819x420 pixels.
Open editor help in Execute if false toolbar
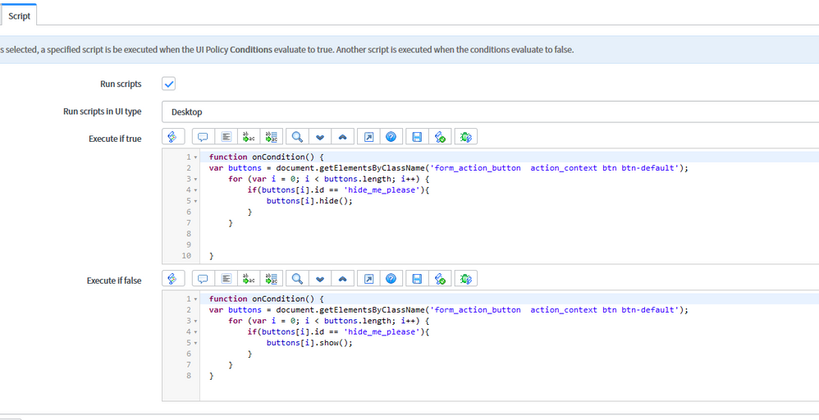pyautogui.click(x=391, y=278)
